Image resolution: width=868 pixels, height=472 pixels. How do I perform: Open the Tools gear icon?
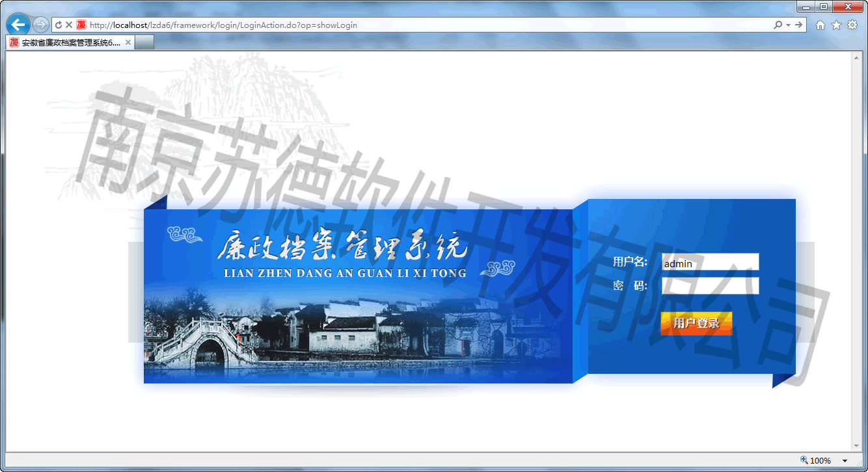point(852,25)
